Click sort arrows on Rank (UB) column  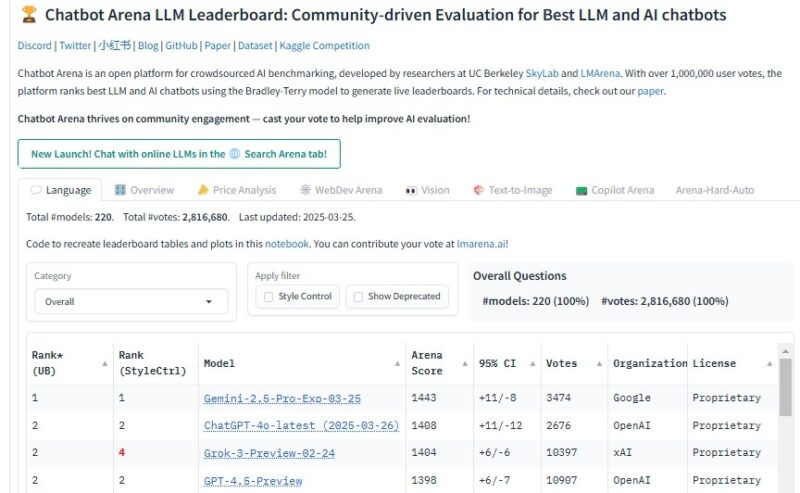click(x=104, y=364)
